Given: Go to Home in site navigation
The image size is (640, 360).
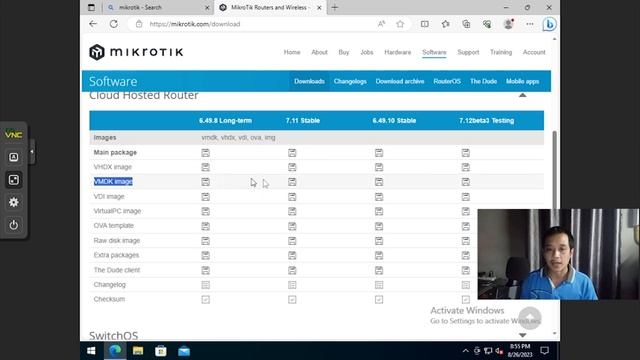Looking at the screenshot, I should (292, 52).
